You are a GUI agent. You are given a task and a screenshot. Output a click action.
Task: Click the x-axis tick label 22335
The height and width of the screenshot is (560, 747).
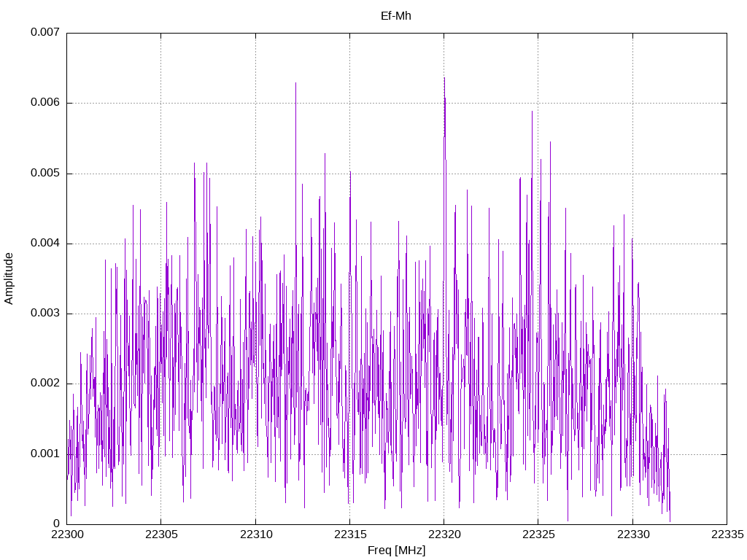(727, 534)
